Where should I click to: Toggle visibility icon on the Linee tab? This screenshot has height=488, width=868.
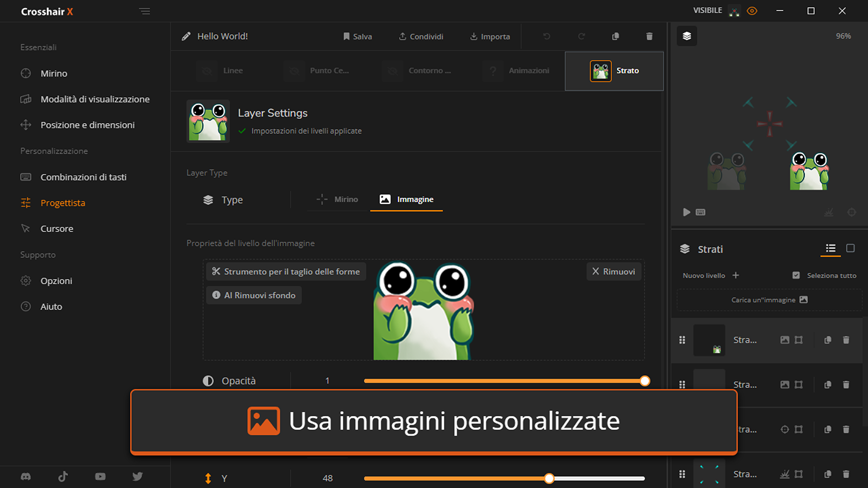click(x=207, y=71)
